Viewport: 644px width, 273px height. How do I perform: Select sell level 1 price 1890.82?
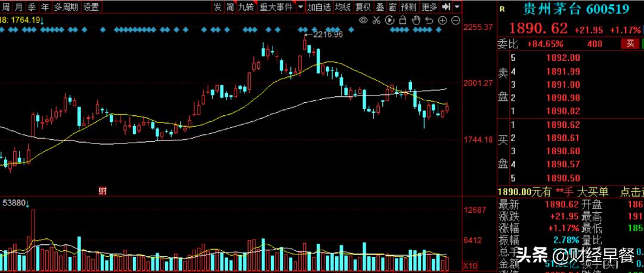tap(563, 111)
